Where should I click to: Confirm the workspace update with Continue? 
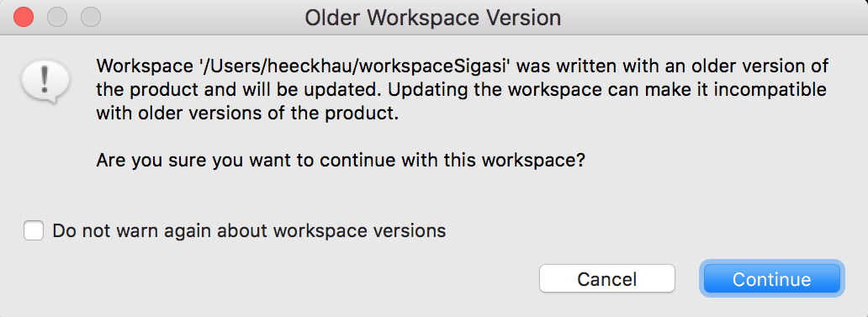(771, 278)
